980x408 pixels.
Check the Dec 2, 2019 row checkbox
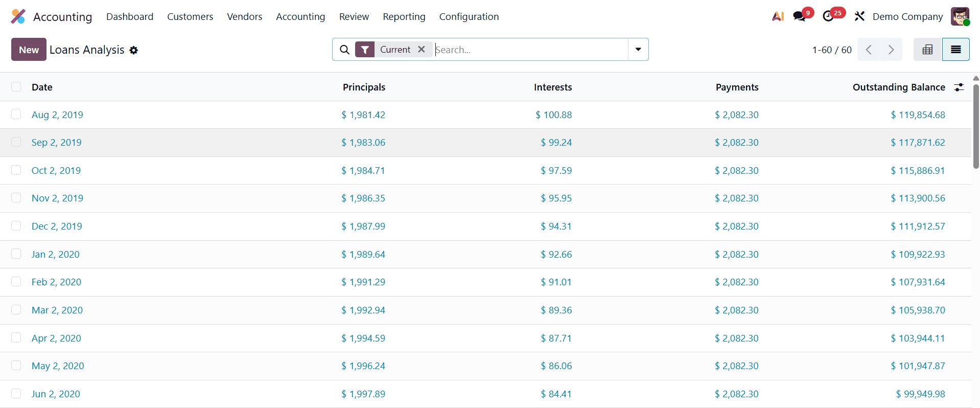point(16,226)
